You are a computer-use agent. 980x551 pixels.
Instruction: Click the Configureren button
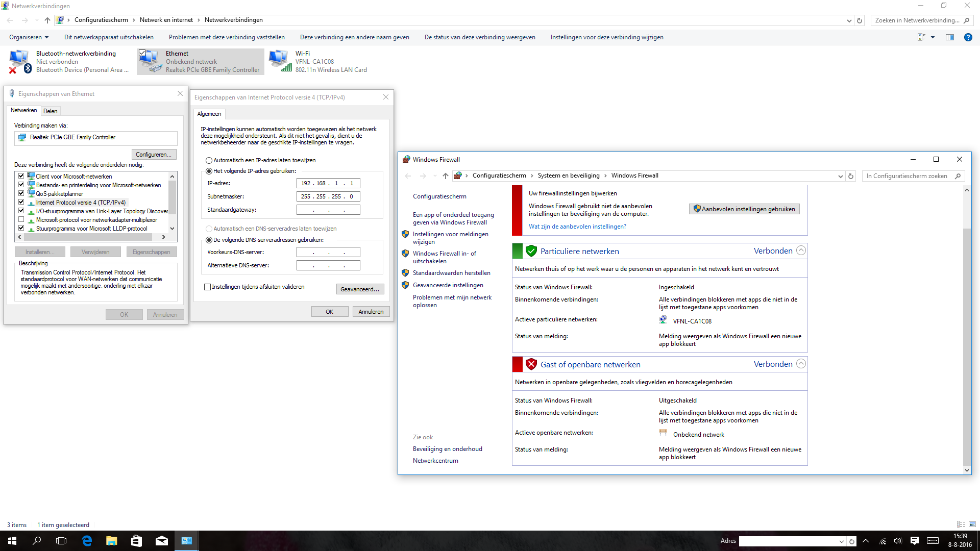click(154, 155)
